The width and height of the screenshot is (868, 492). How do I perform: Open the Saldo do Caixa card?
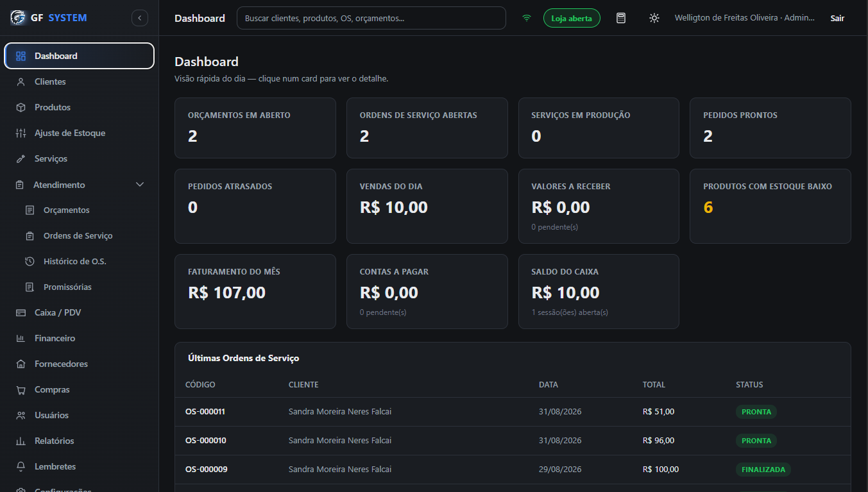(599, 291)
